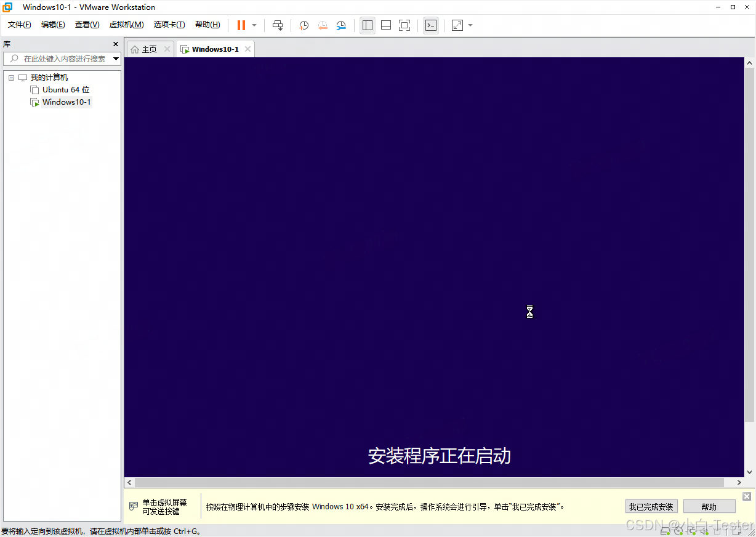
Task: Close the 主页 tab
Action: point(167,49)
